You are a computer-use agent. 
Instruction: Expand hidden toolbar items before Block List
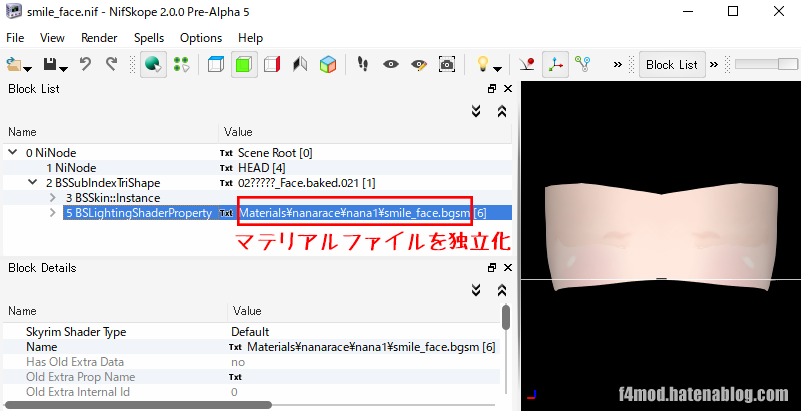click(x=618, y=64)
